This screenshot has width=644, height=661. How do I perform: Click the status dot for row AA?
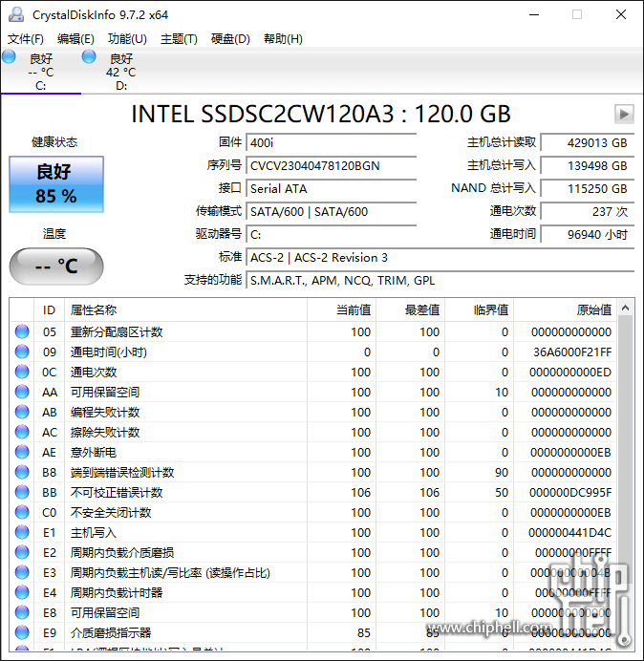(x=22, y=392)
